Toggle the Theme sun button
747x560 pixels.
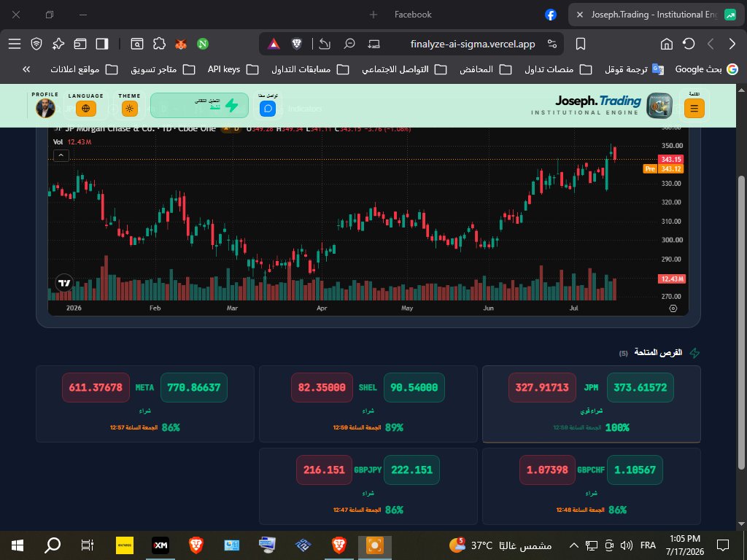tap(129, 109)
